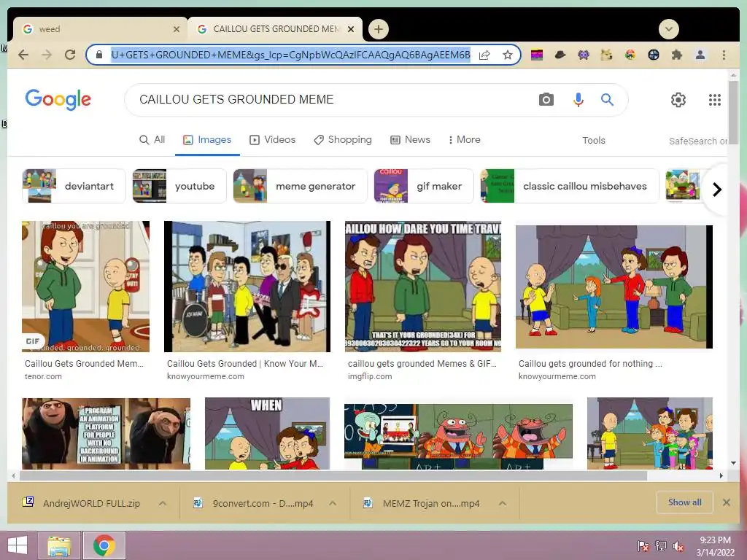This screenshot has width=747, height=560.
Task: Open tenor.com Caillou GIF result
Action: (x=86, y=286)
